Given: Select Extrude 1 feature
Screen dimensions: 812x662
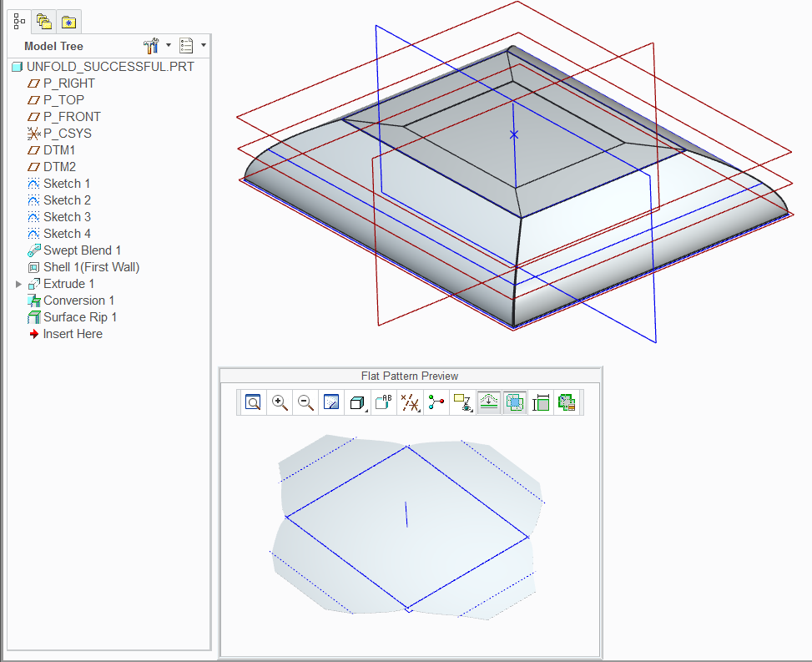Looking at the screenshot, I should click(61, 284).
